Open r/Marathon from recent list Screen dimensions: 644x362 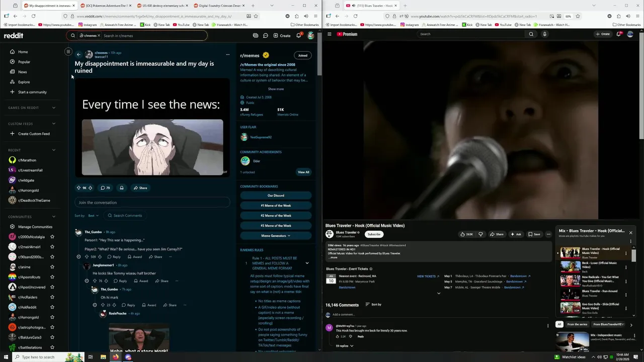(27, 160)
